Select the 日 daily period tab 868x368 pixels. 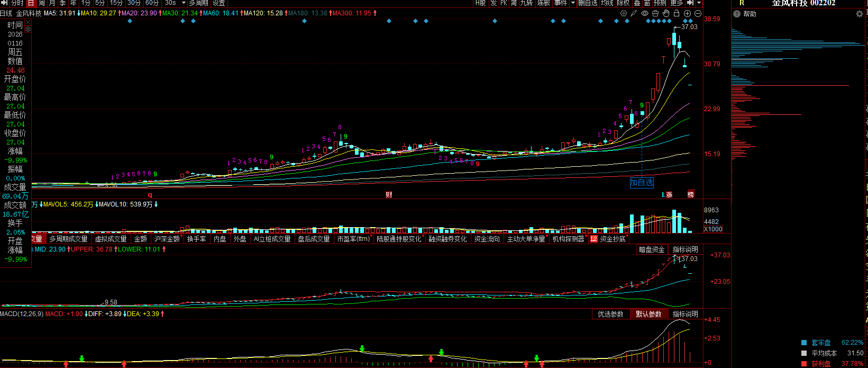pos(31,3)
